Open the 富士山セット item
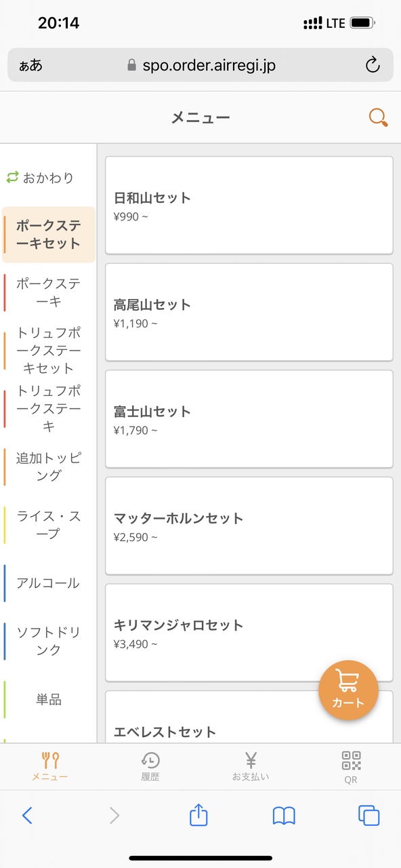Screen dimensions: 401x868 [x=249, y=419]
